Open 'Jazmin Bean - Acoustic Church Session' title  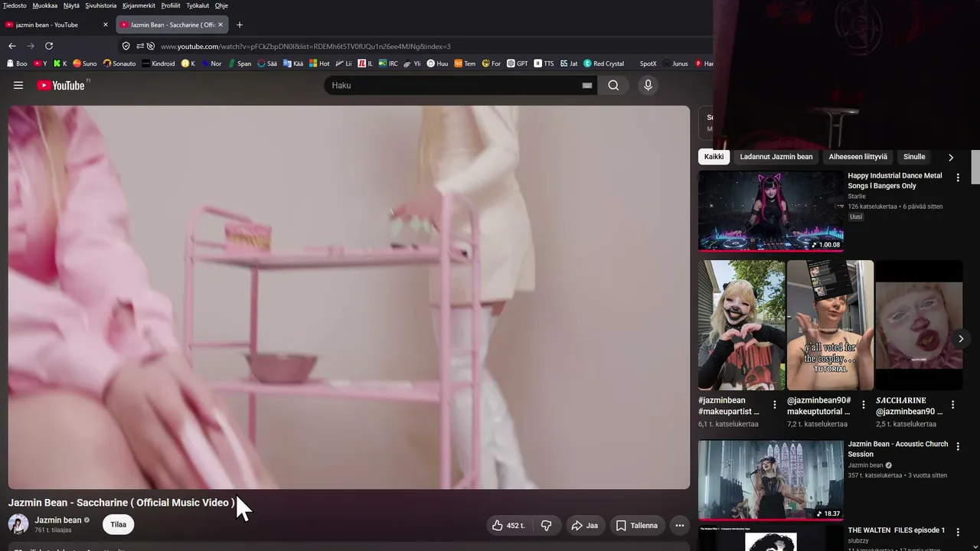898,449
